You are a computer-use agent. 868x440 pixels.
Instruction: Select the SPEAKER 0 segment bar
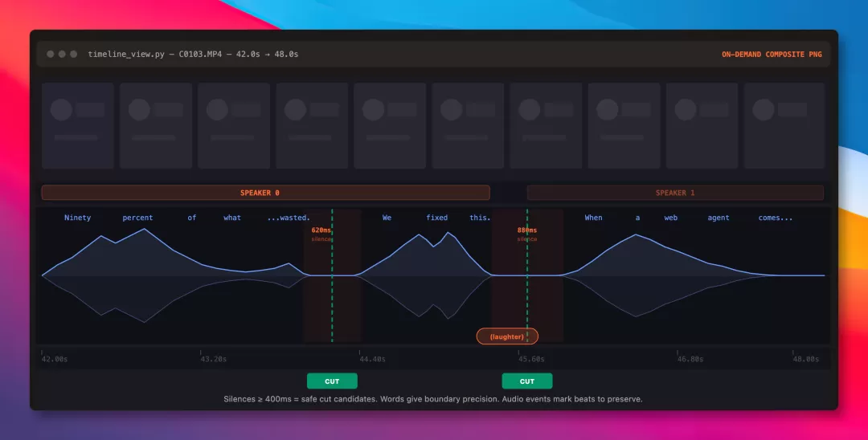click(x=266, y=193)
